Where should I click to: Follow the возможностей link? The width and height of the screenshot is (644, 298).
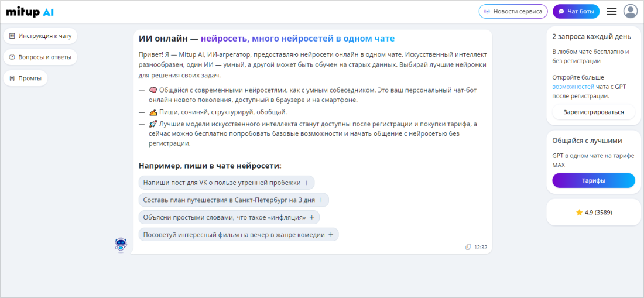[x=573, y=87]
